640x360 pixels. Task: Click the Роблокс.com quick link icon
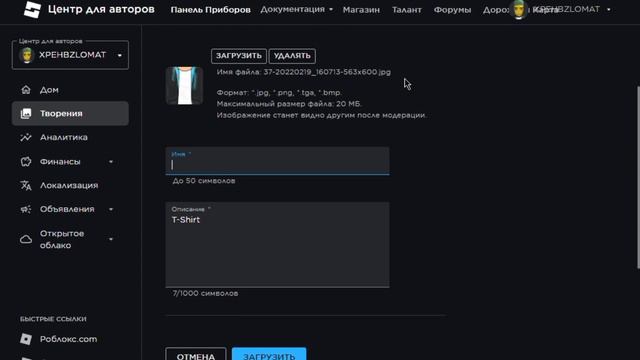tap(26, 339)
